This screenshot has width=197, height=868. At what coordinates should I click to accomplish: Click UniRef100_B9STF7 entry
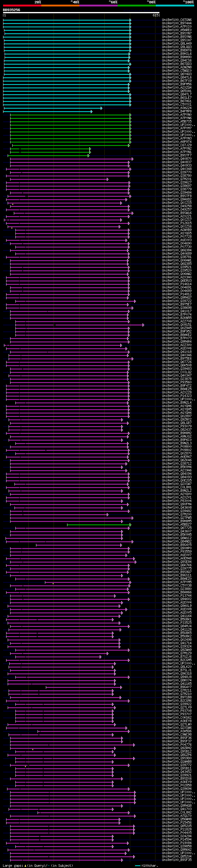(177, 155)
